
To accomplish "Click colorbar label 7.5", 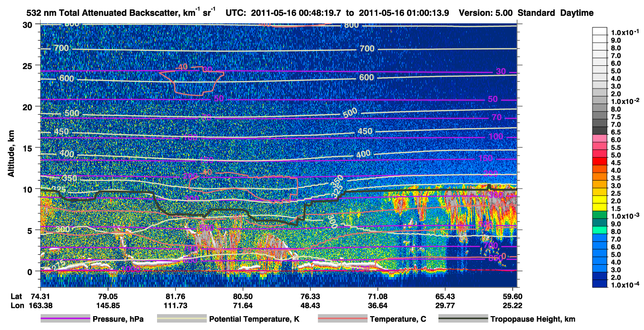I will click(x=616, y=117).
